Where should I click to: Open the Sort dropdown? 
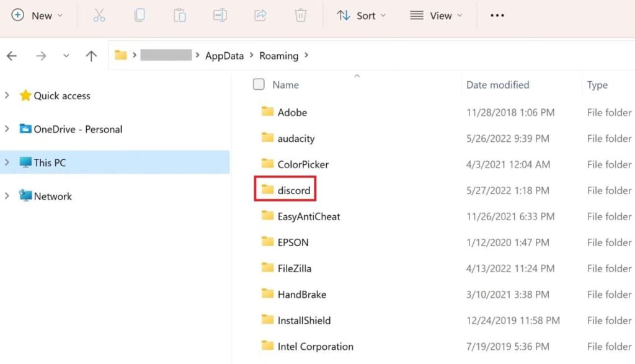[362, 16]
